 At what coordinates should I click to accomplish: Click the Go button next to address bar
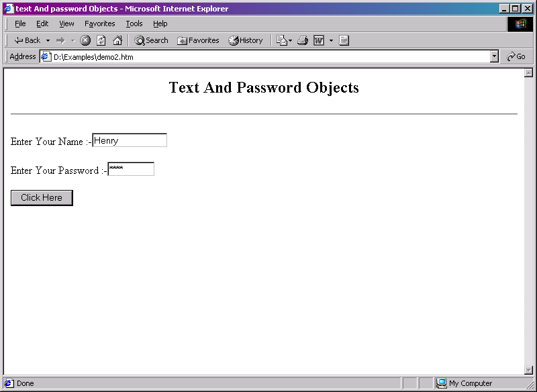(x=516, y=56)
